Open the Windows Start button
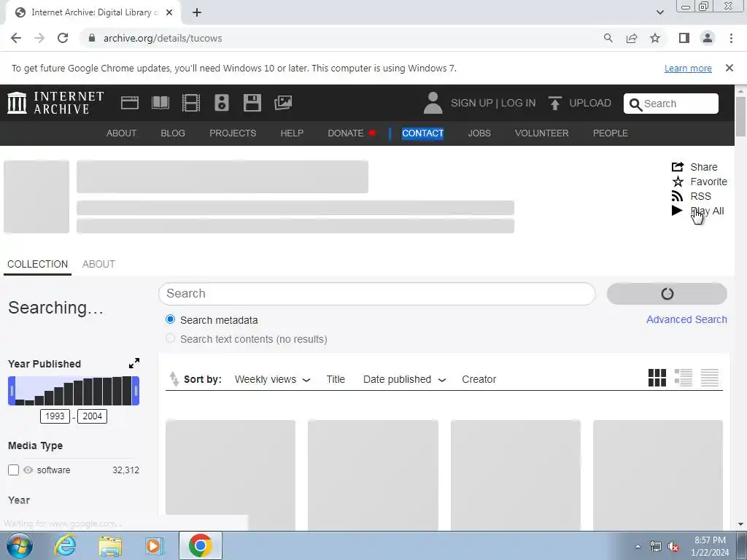The width and height of the screenshot is (747, 560). 18,545
